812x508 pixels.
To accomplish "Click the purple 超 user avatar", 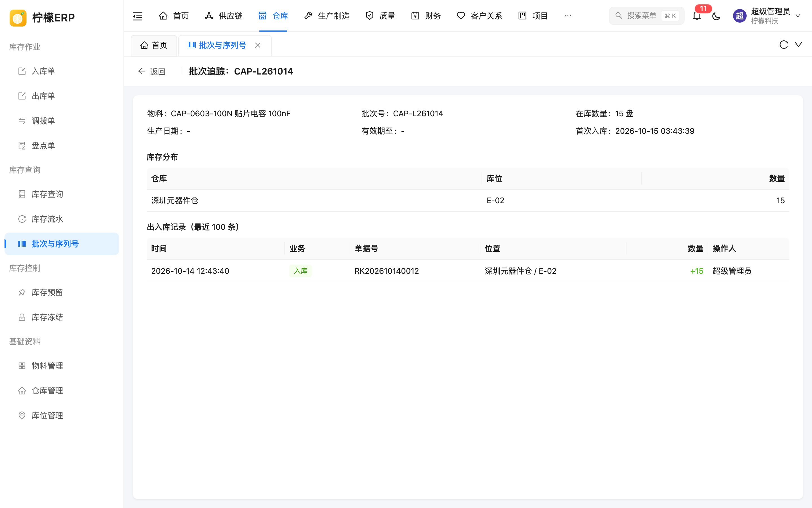I will click(740, 16).
